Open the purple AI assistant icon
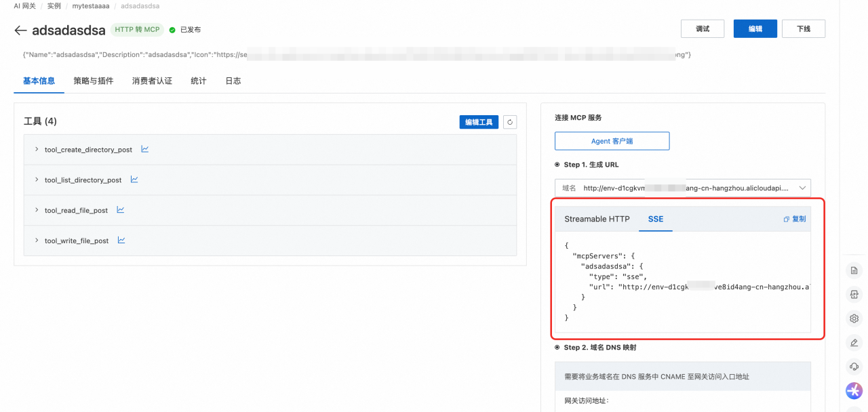The height and width of the screenshot is (412, 868). [x=854, y=390]
